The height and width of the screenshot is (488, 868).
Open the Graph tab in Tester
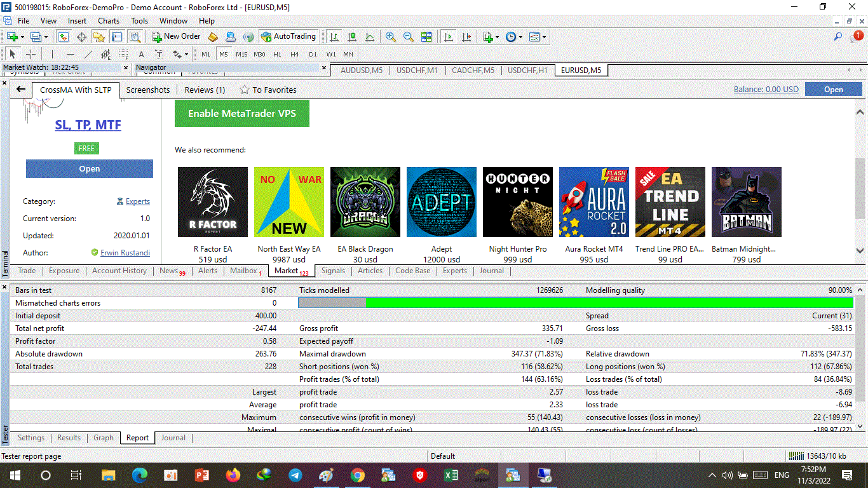click(x=104, y=438)
